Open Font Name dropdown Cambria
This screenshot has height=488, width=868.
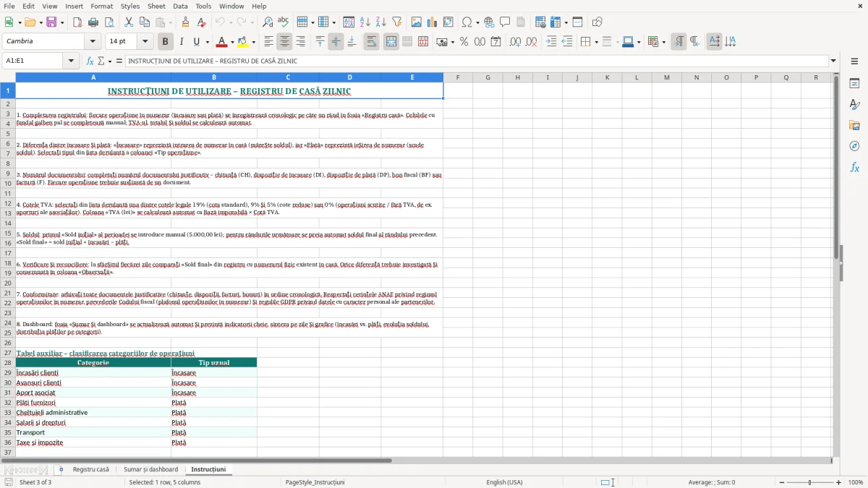pos(93,42)
